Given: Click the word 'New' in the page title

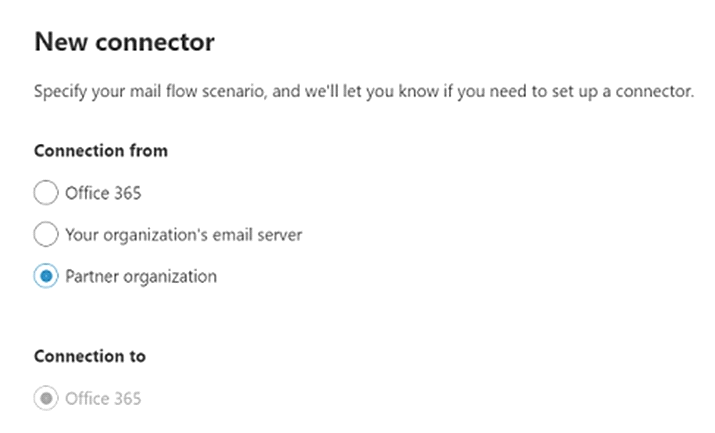Looking at the screenshot, I should click(x=61, y=42).
